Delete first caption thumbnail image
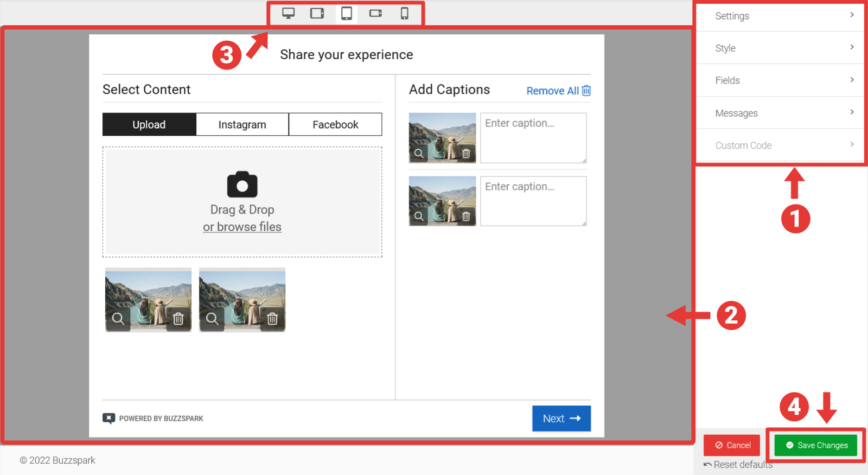Image resolution: width=868 pixels, height=475 pixels. pyautogui.click(x=466, y=154)
